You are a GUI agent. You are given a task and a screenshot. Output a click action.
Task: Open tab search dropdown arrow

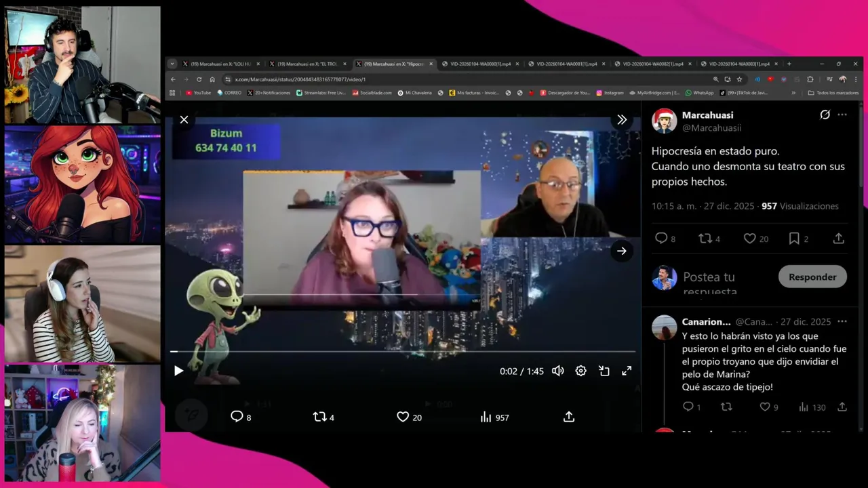tap(172, 64)
